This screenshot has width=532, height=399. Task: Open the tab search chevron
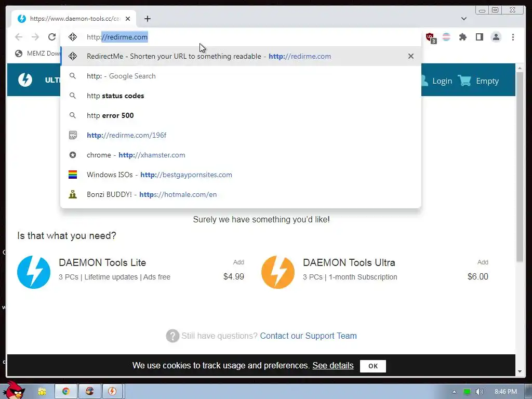point(464,19)
